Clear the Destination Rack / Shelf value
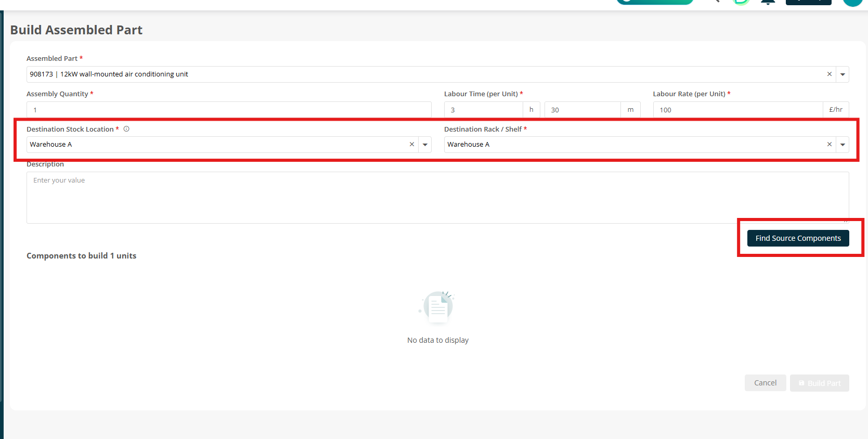 click(x=829, y=145)
